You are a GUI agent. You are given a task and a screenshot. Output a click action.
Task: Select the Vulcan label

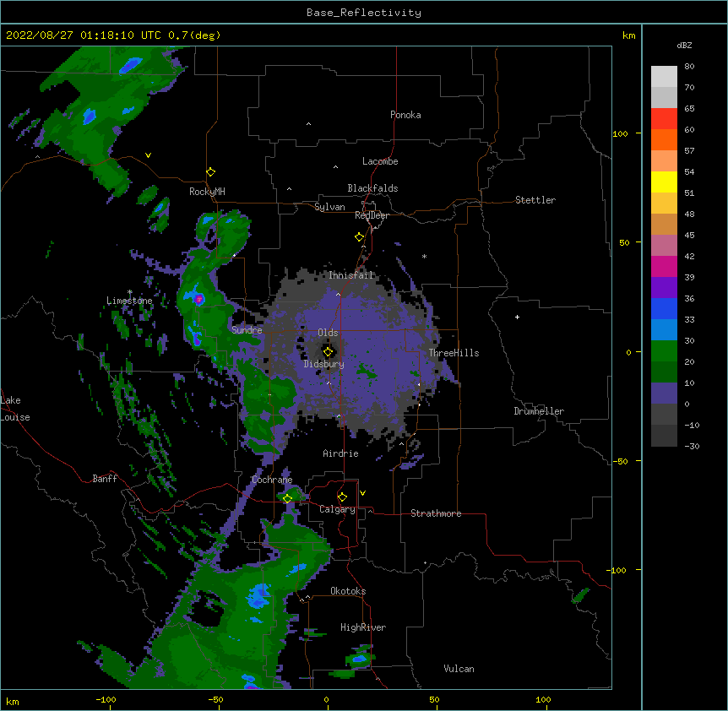(x=459, y=669)
